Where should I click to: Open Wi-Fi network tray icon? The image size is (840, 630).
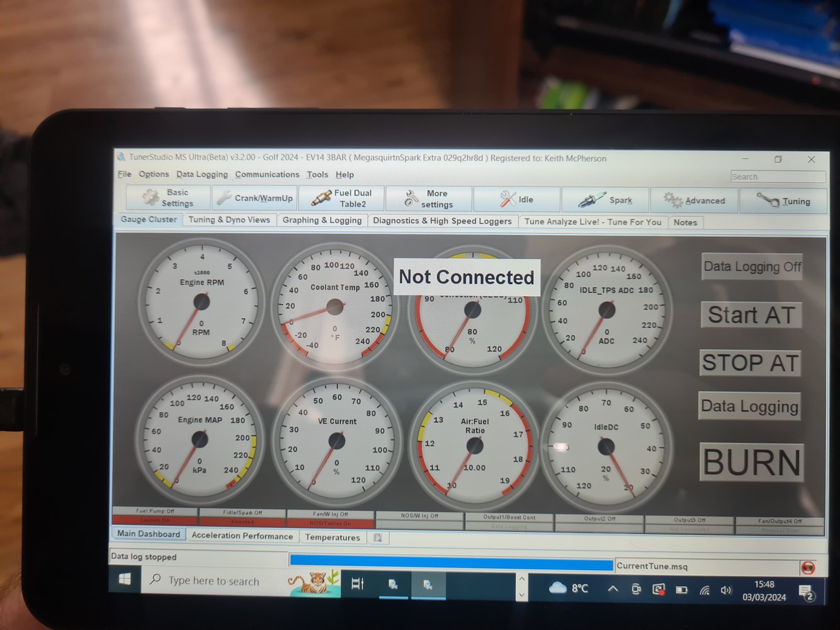(x=705, y=590)
